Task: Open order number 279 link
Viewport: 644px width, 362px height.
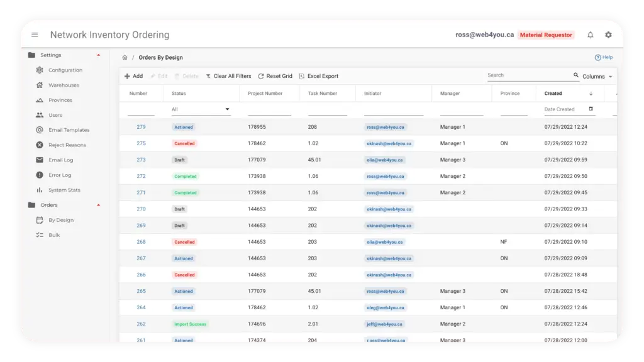Action: pyautogui.click(x=141, y=127)
